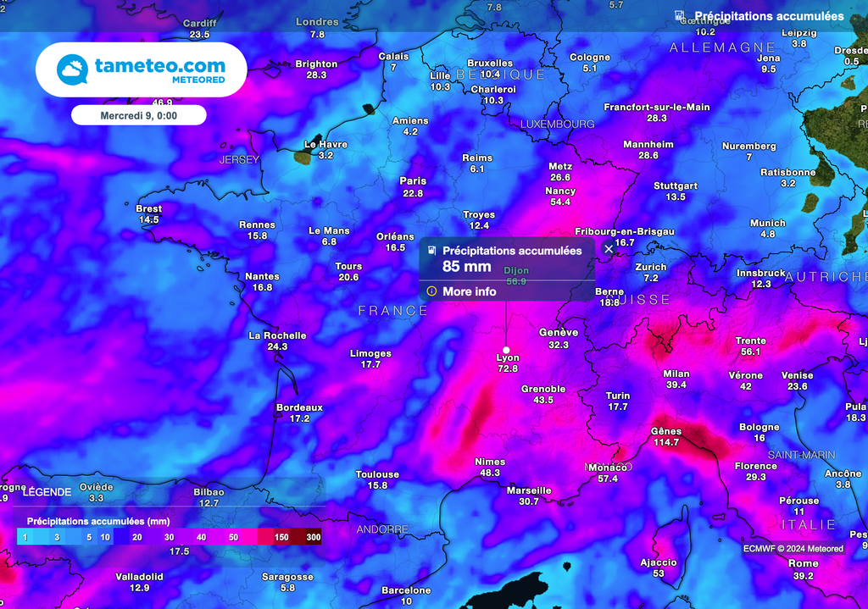
Task: Click the precipitation layer icon in top-right header
Action: (678, 15)
